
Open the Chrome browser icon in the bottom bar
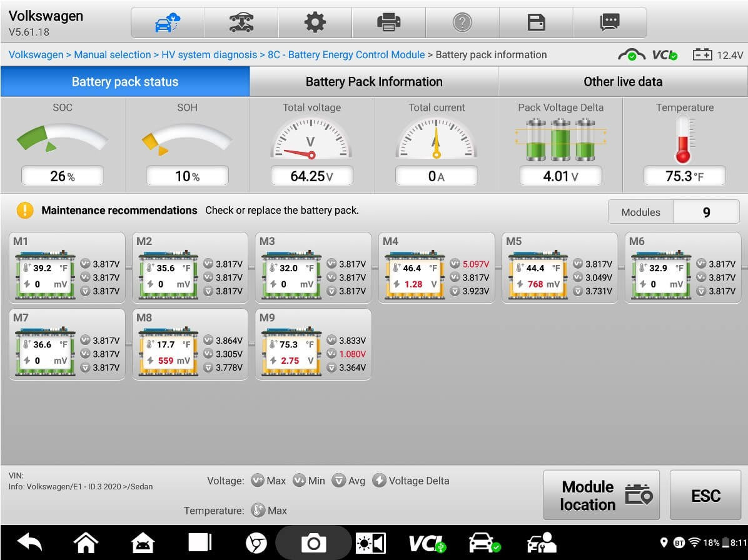(x=256, y=543)
